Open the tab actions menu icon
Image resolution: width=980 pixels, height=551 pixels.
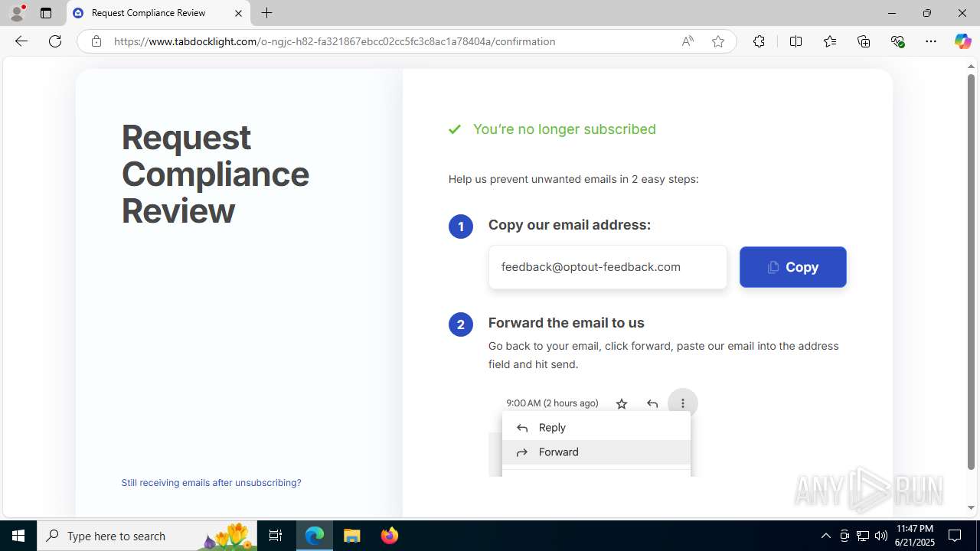tap(46, 13)
